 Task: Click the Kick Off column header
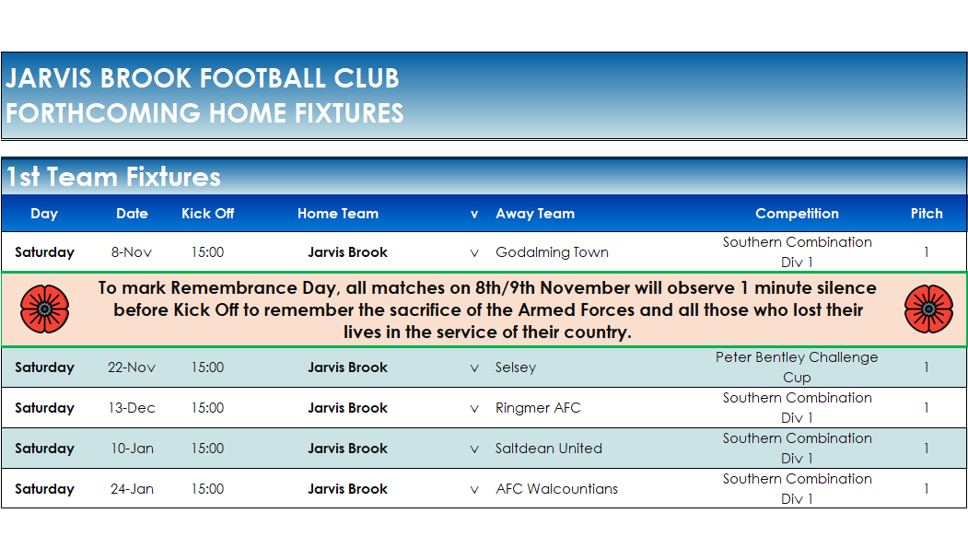208,214
